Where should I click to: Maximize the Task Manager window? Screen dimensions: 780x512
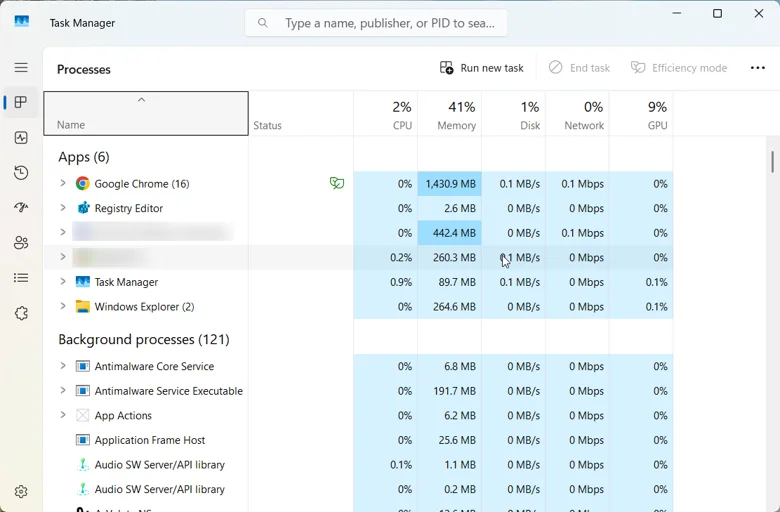(x=717, y=13)
